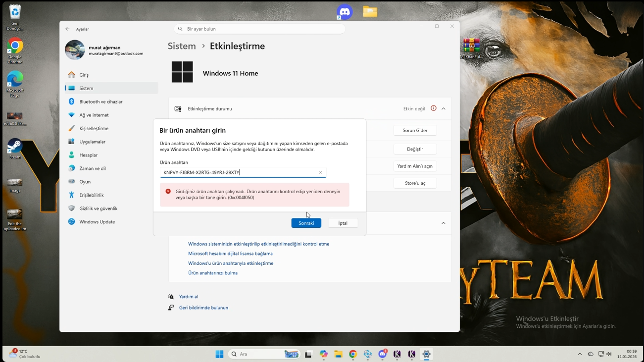
Task: Open Erişilebilirlik settings
Action: pyautogui.click(x=111, y=195)
